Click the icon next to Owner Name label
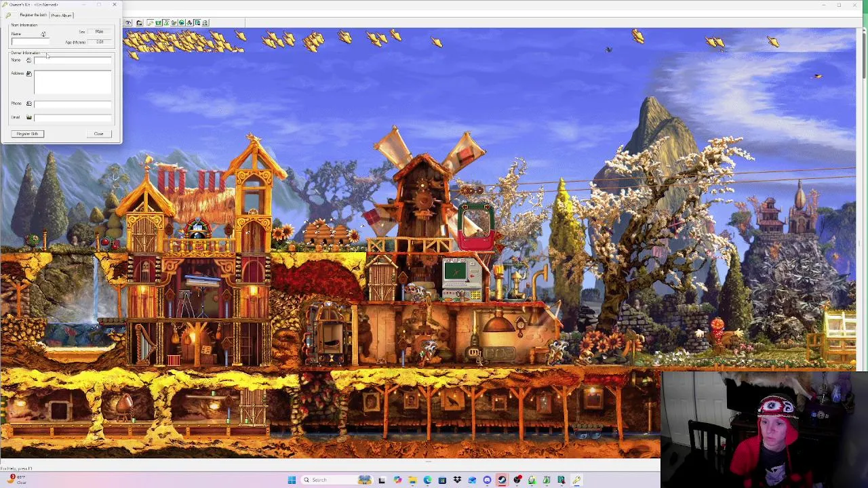Viewport: 868px width, 488px height. coord(28,60)
